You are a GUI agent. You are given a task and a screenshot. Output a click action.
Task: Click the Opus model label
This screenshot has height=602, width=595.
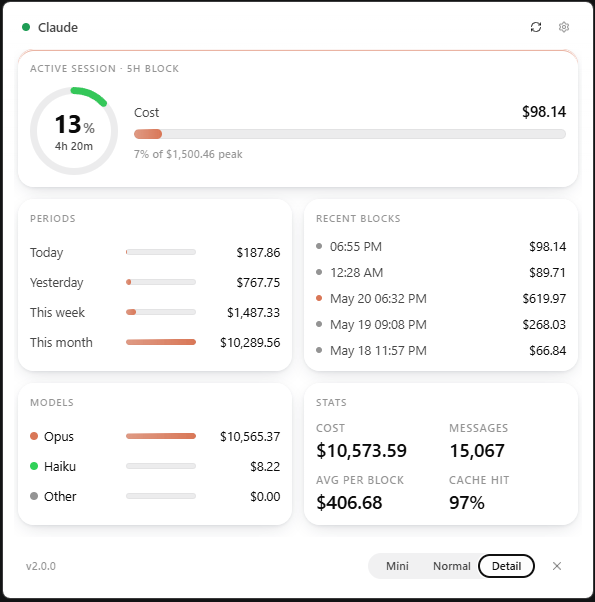59,437
